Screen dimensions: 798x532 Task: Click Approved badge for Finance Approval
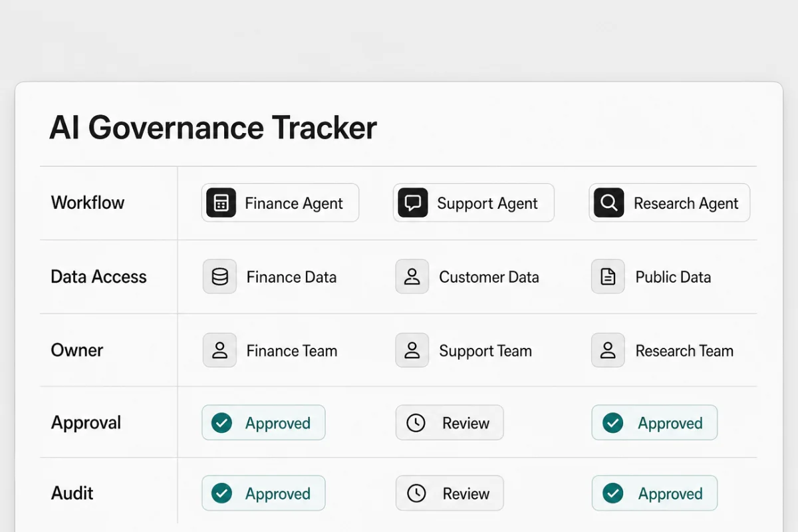(263, 423)
